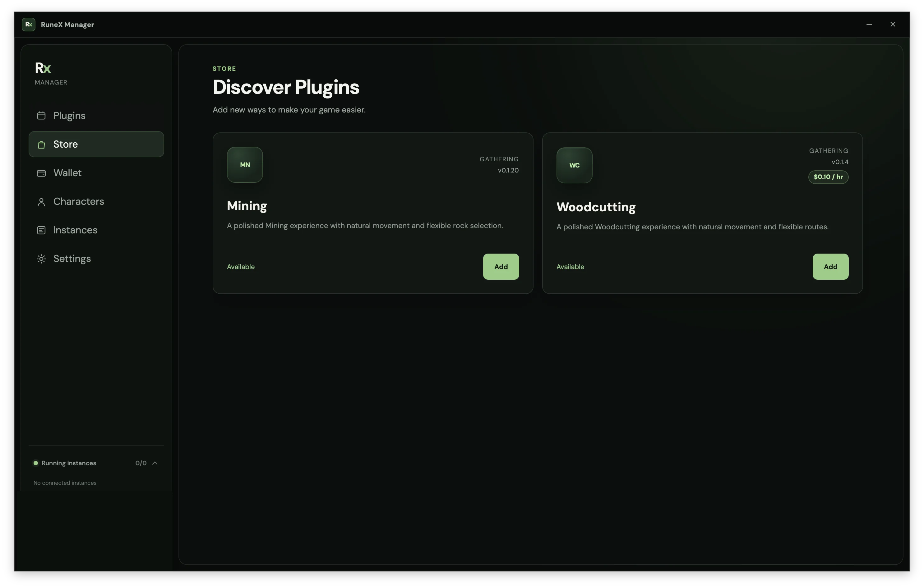Click Woodcutting version v0.1.4 label
This screenshot has height=588, width=924.
point(840,162)
